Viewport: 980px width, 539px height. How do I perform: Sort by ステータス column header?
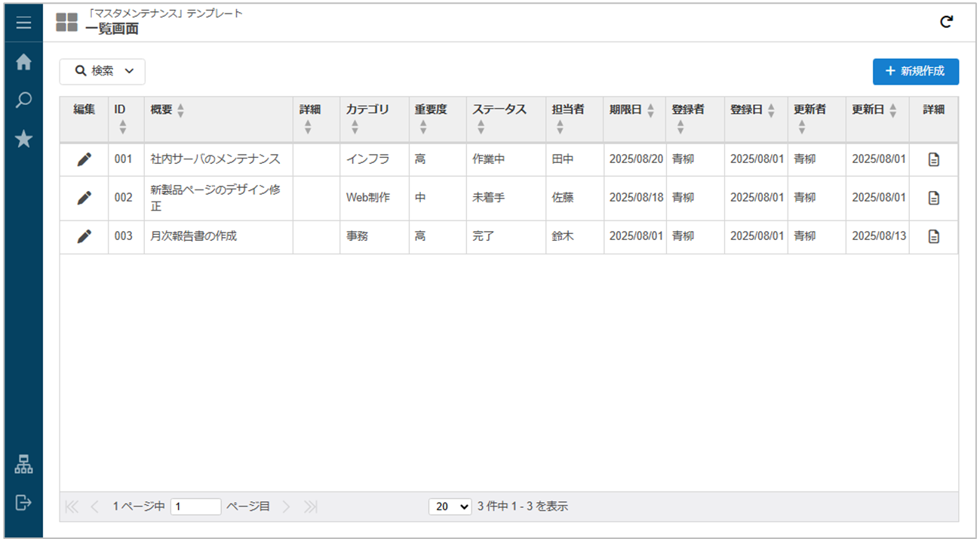(x=499, y=110)
